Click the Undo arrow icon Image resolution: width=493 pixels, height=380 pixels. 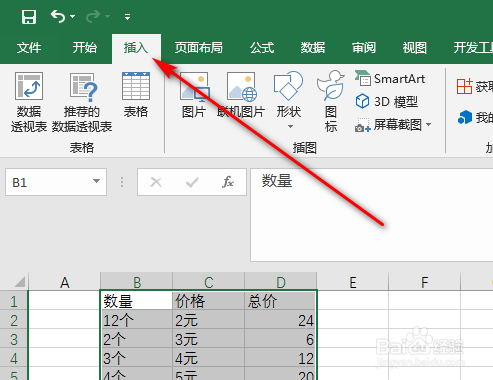58,16
